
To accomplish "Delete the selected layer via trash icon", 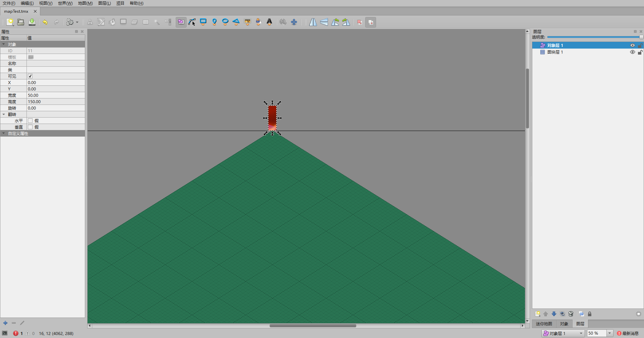I will point(571,314).
